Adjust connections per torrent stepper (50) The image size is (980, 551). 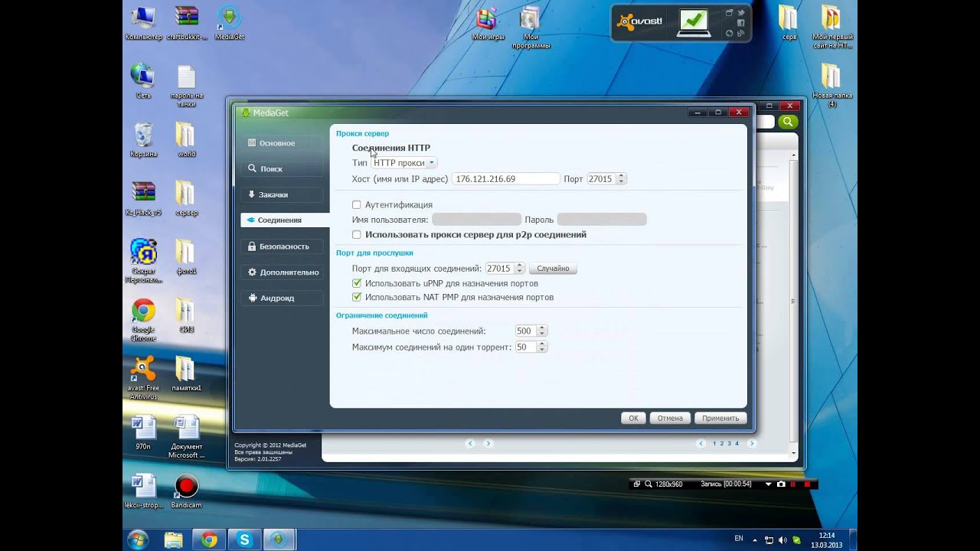tap(542, 347)
